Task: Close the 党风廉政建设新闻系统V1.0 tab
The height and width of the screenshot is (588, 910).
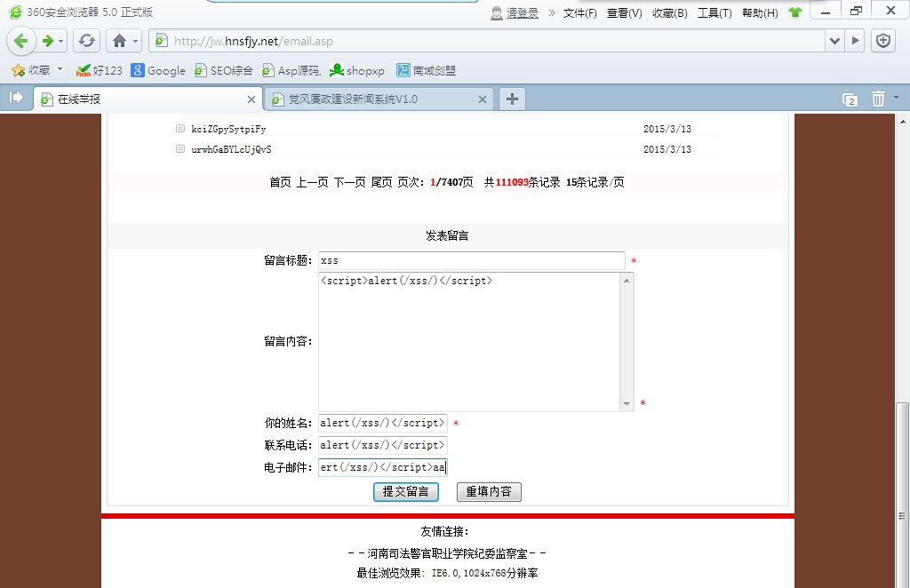Action: [483, 99]
